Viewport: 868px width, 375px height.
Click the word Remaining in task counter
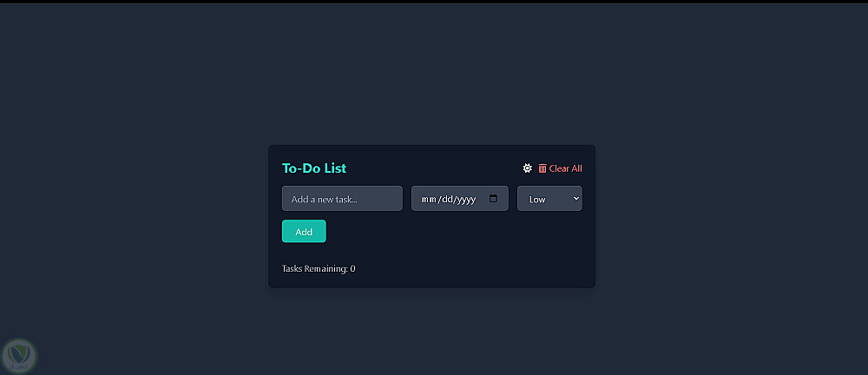pyautogui.click(x=327, y=268)
